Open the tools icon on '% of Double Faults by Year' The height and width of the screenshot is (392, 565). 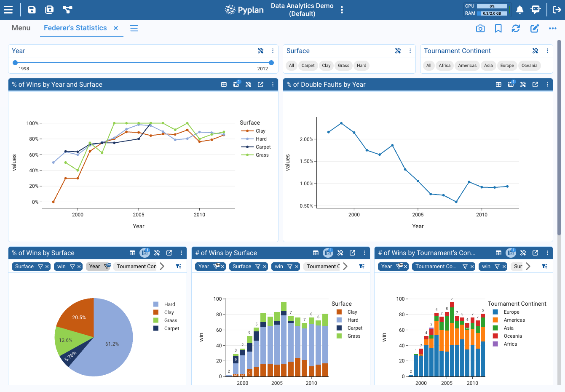pos(523,84)
